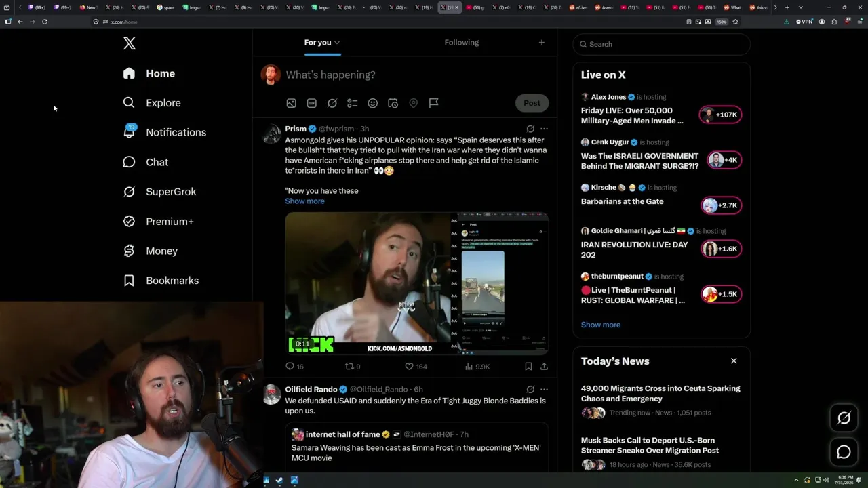Reload the page in the browser toolbar
Image resolution: width=868 pixels, height=488 pixels.
click(x=45, y=22)
